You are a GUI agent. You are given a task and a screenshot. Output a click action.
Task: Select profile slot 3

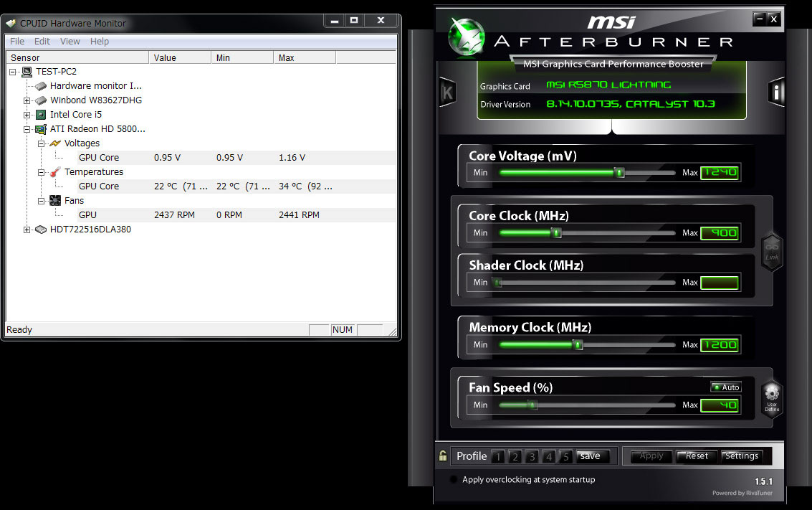532,456
